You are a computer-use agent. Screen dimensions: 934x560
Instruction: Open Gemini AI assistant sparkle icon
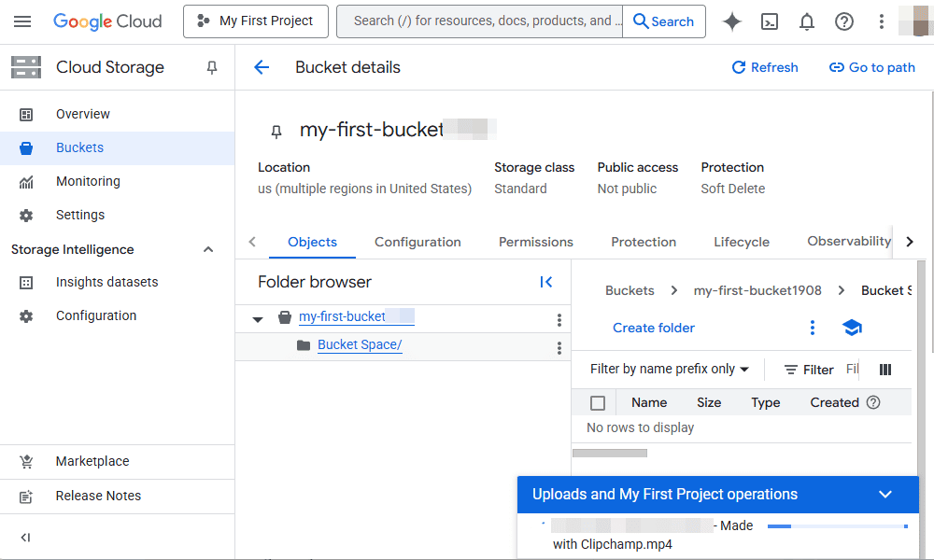[731, 21]
